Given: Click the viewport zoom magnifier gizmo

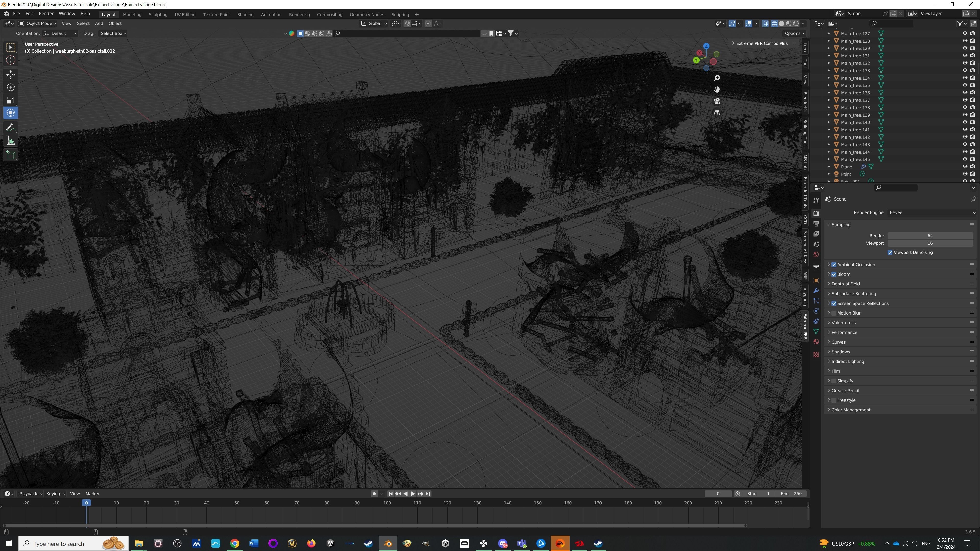Looking at the screenshot, I should click(x=717, y=78).
